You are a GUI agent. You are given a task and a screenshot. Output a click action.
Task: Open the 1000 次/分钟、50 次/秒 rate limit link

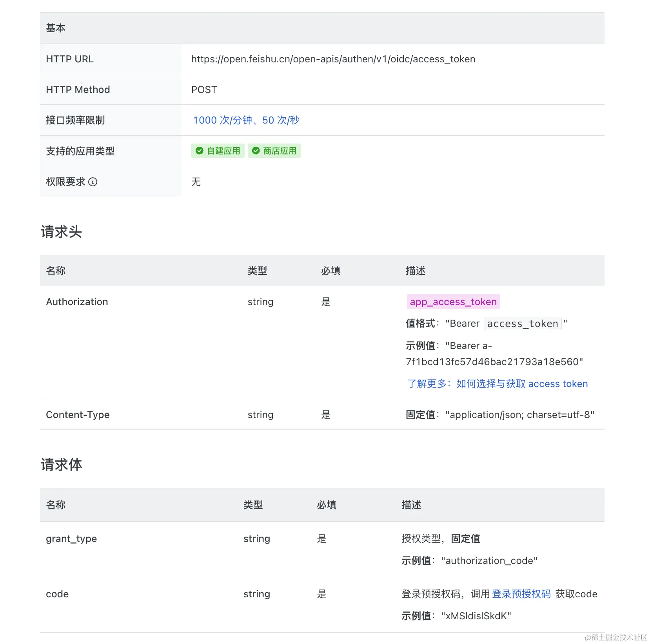(x=246, y=120)
